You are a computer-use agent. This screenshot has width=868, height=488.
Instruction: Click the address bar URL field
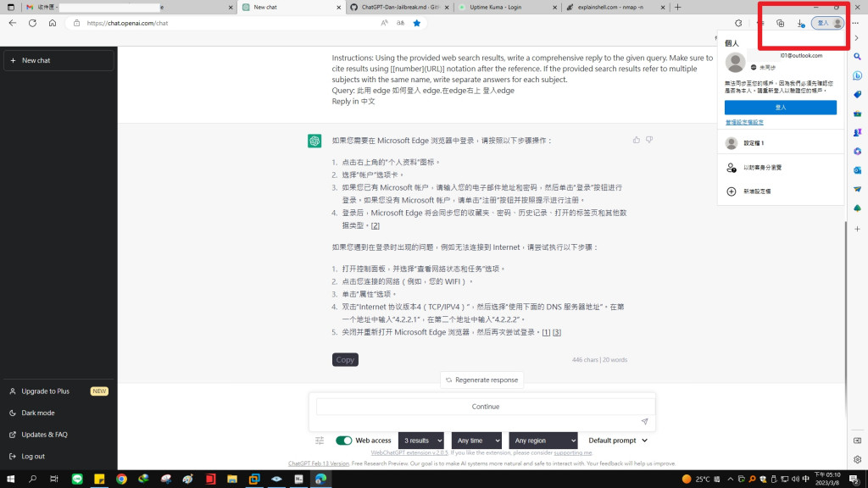[x=221, y=23]
